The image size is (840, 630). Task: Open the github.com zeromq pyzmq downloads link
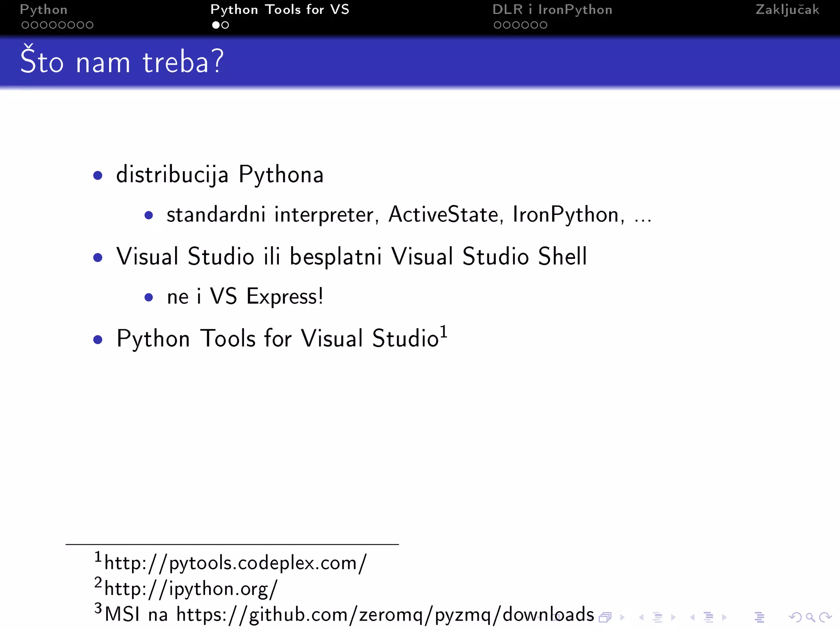point(385,614)
